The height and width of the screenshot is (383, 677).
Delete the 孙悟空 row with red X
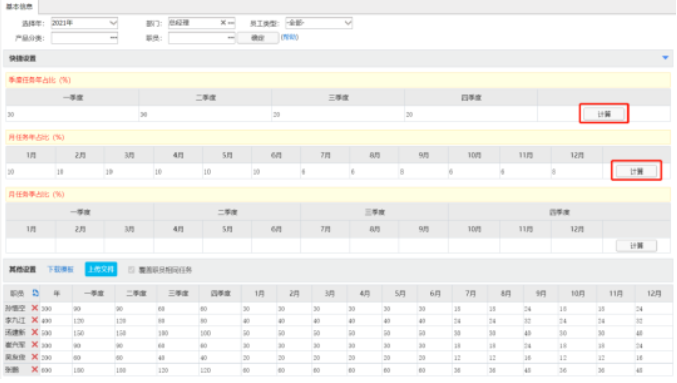click(35, 308)
